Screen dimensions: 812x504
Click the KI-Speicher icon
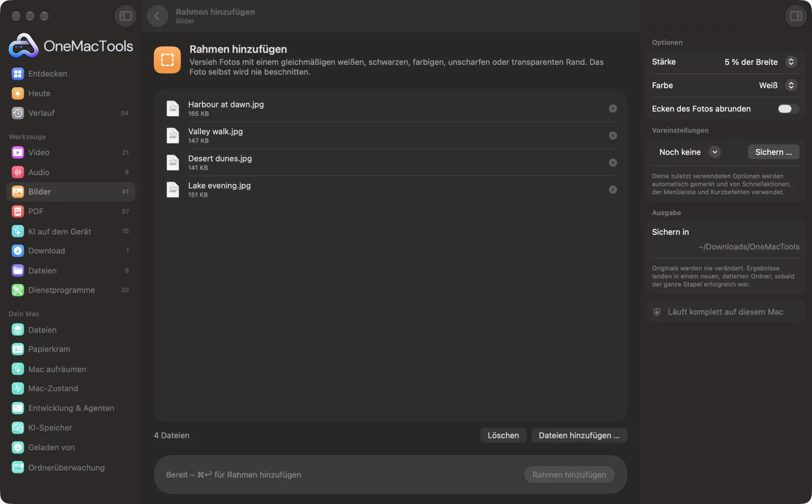[18, 428]
